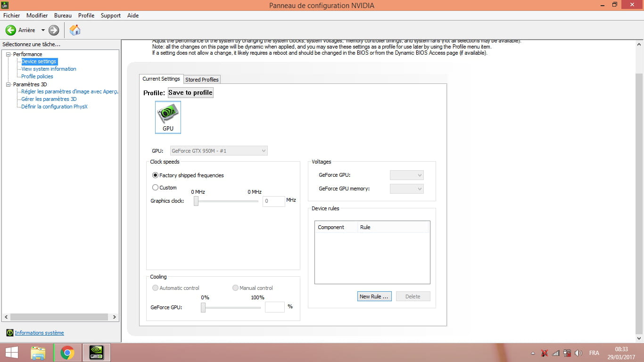The width and height of the screenshot is (644, 362).
Task: Open the Aide menu
Action: (133, 16)
